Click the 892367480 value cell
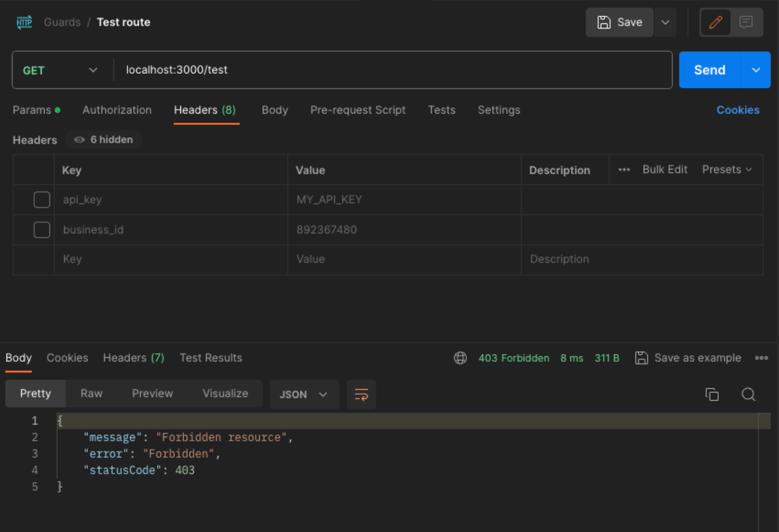The width and height of the screenshot is (779, 532). tap(405, 230)
